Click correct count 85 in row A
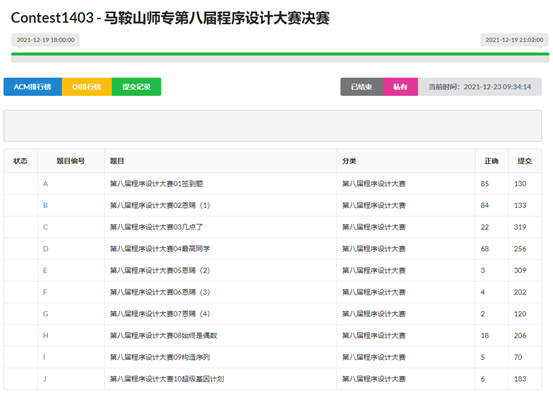 pyautogui.click(x=485, y=184)
